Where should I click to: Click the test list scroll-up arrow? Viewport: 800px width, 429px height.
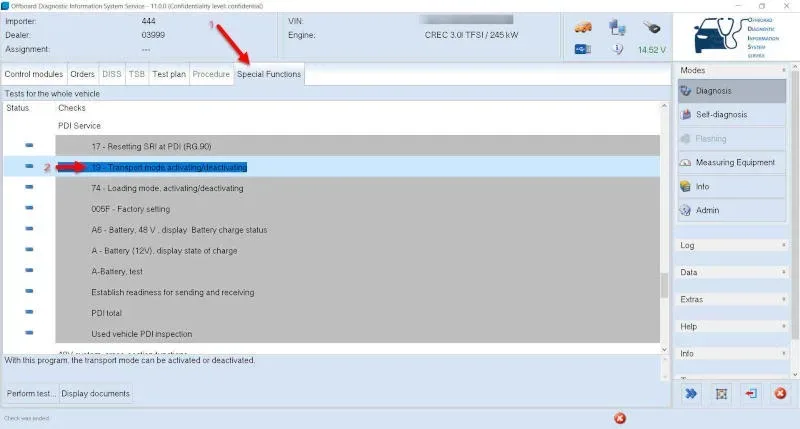(x=664, y=106)
